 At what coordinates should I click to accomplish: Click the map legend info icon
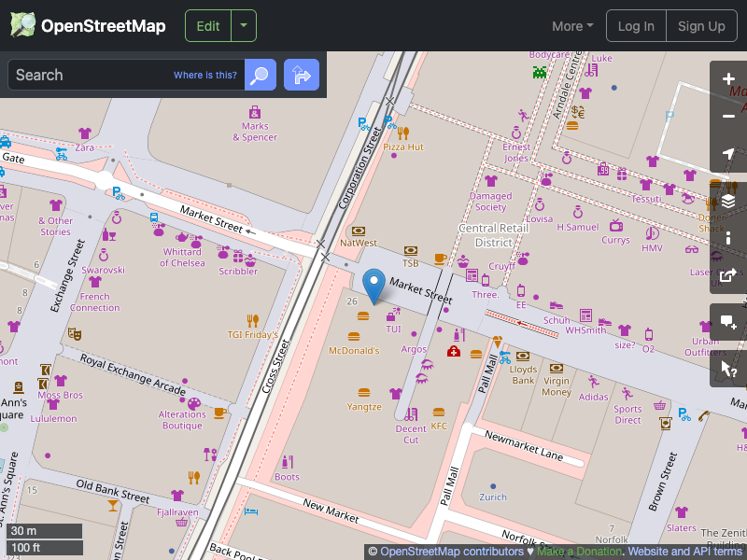coord(728,237)
